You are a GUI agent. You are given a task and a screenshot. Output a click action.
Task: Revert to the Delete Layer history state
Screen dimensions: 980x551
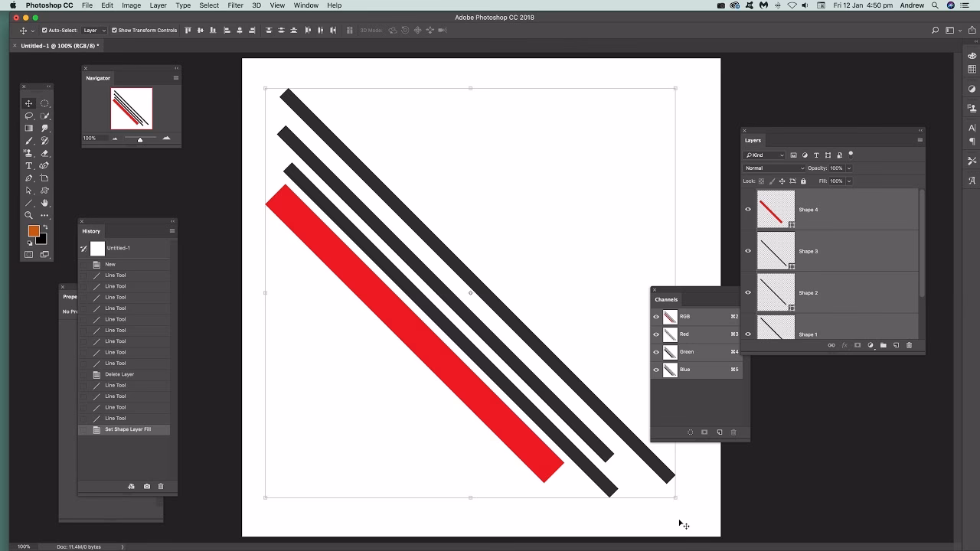coord(120,374)
